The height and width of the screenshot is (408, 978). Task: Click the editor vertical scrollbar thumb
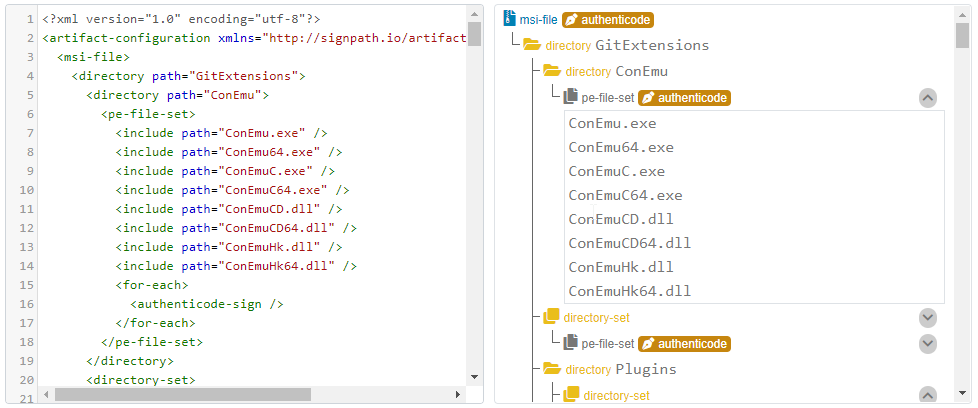474,34
